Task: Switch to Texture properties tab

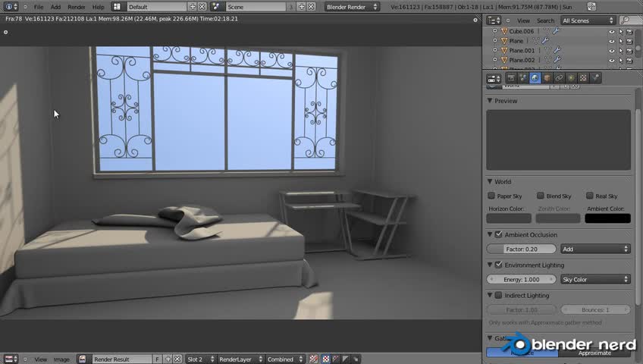Action: (x=583, y=78)
